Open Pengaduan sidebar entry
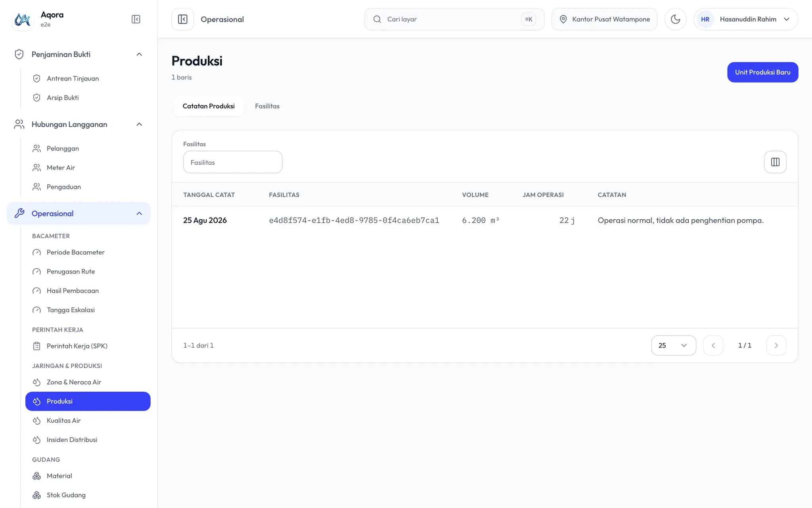The height and width of the screenshot is (508, 812). (88, 187)
